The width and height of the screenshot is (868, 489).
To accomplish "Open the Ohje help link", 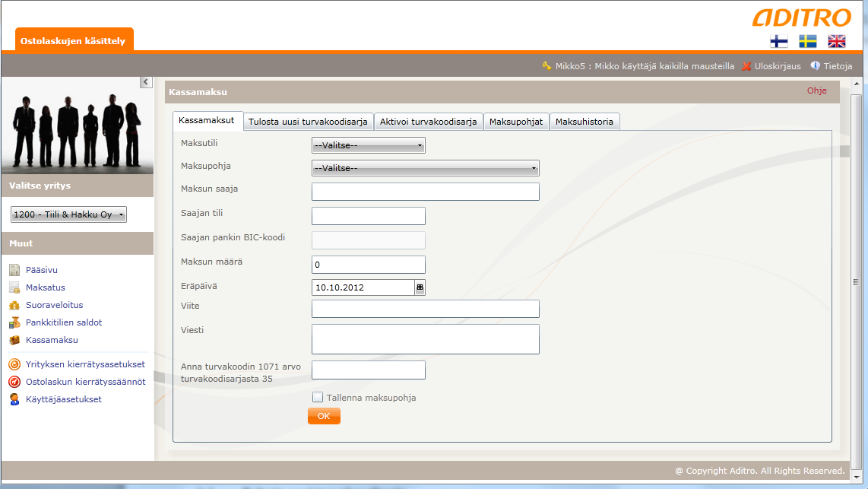I will 816,90.
